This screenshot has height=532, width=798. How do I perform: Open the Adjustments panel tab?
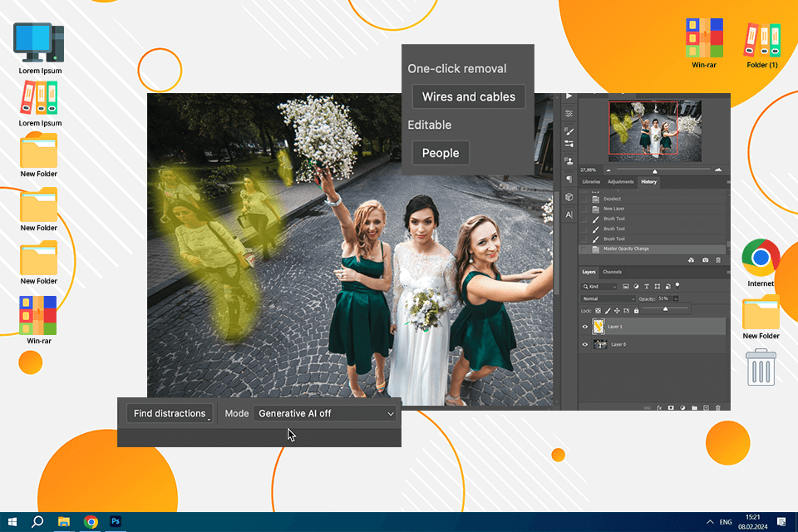(620, 181)
